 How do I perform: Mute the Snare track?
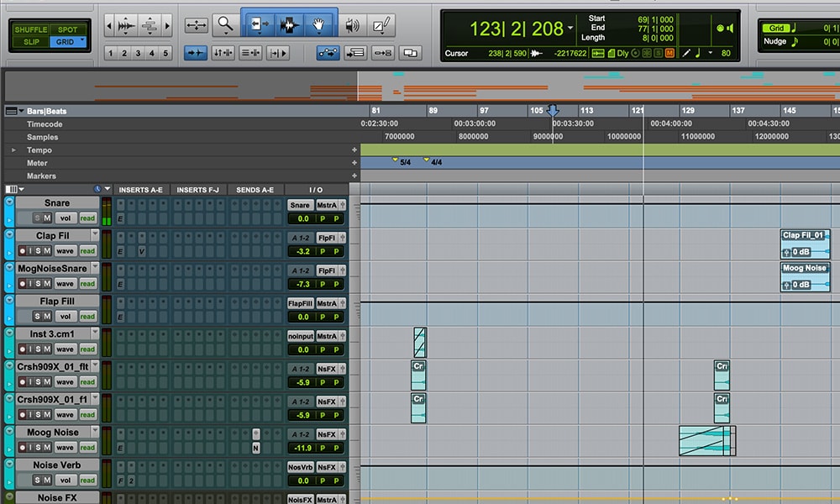click(x=48, y=218)
